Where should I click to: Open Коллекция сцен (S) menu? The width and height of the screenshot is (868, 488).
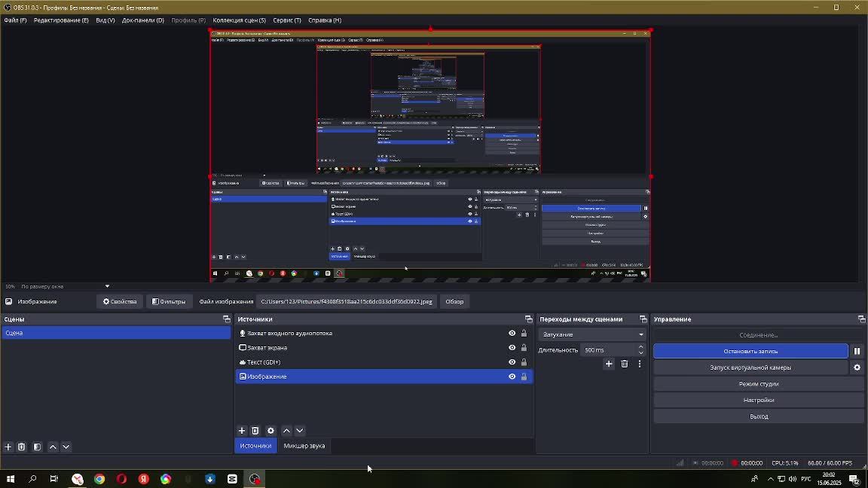[x=239, y=20]
